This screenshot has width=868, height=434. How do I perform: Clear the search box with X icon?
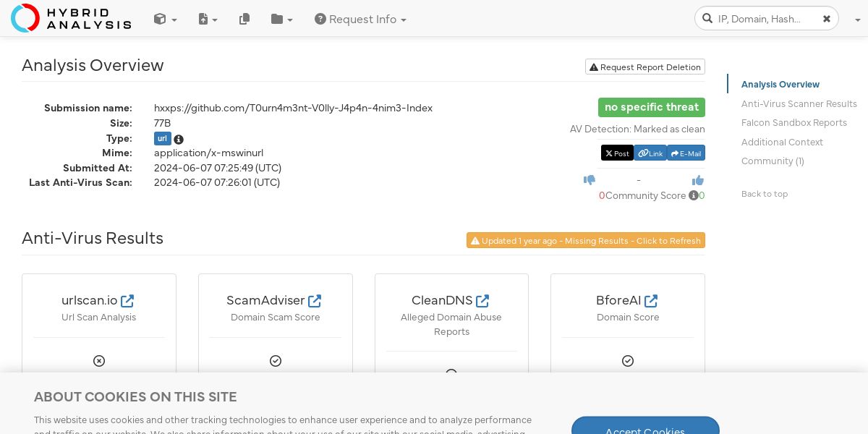point(827,19)
